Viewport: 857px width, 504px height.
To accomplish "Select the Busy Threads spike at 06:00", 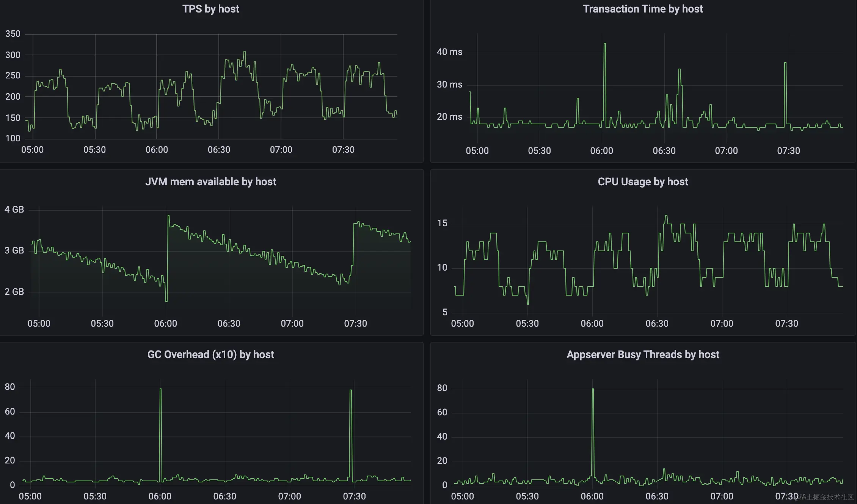I will click(593, 390).
